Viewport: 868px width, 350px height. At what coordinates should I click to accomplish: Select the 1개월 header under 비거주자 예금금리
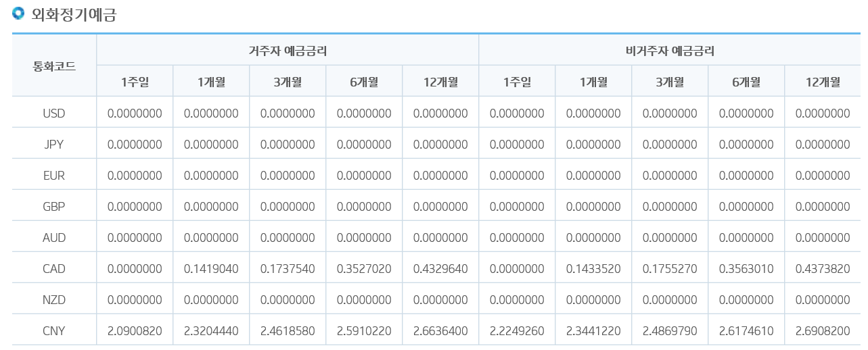593,82
